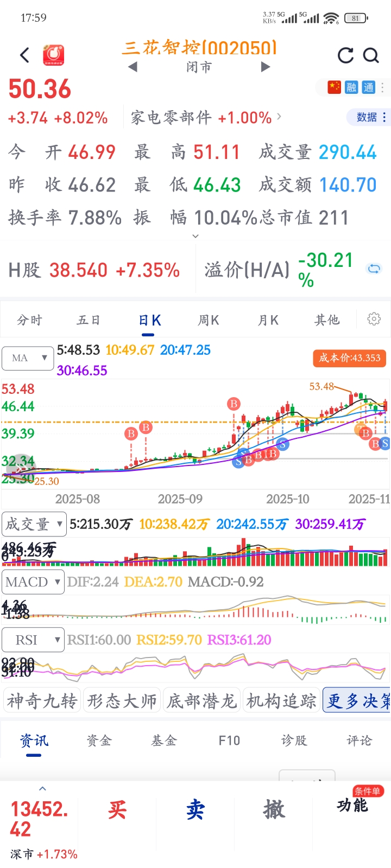Tap the China flag icon
This screenshot has width=391, height=868.
pyautogui.click(x=334, y=87)
